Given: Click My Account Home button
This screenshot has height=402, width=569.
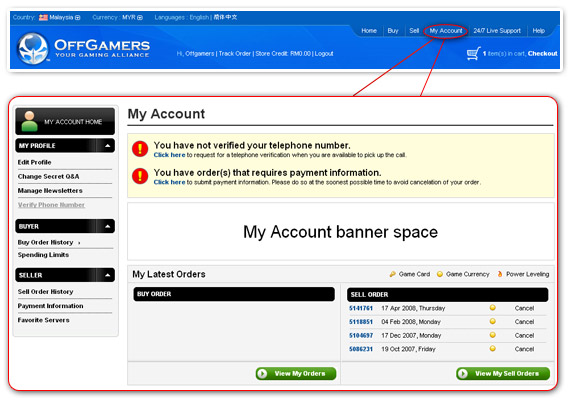Looking at the screenshot, I should (65, 121).
